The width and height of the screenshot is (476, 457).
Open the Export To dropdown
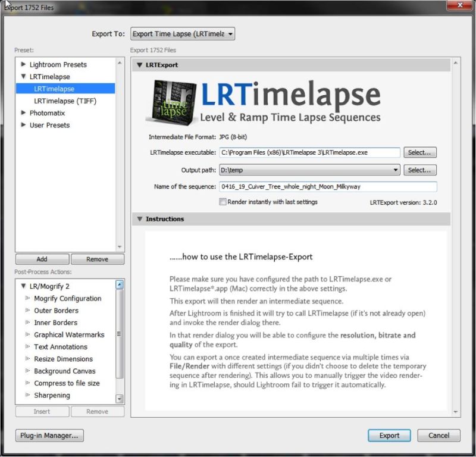point(182,34)
